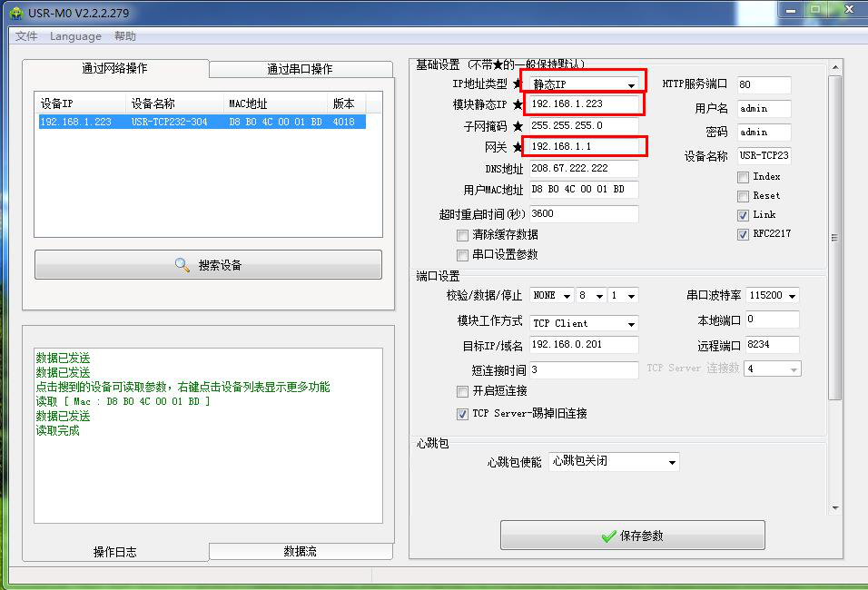The height and width of the screenshot is (590, 868).
Task: Toggle the Index checkbox
Action: pos(743,177)
